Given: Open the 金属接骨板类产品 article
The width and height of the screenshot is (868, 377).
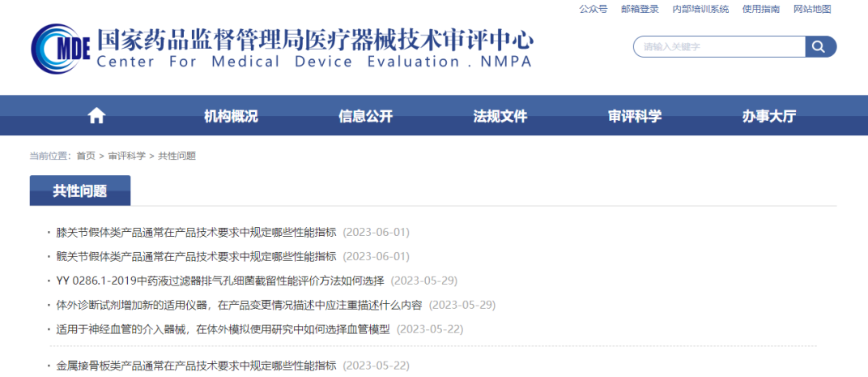Looking at the screenshot, I should (x=196, y=366).
